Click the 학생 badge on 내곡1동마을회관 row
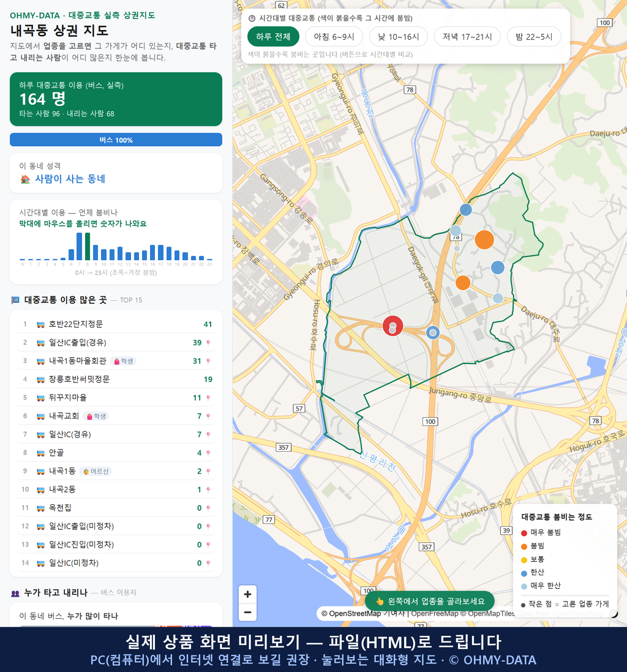The height and width of the screenshot is (672, 627). (123, 361)
